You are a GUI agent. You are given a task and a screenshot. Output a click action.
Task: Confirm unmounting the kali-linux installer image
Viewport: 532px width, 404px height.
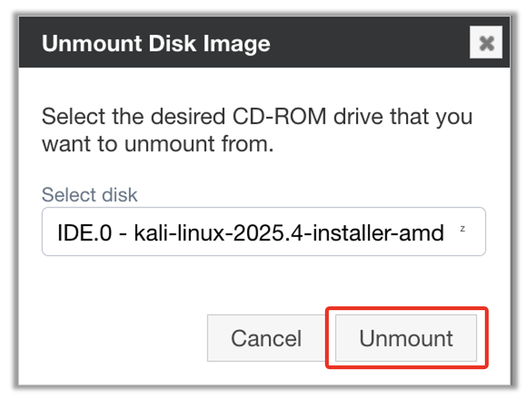406,338
